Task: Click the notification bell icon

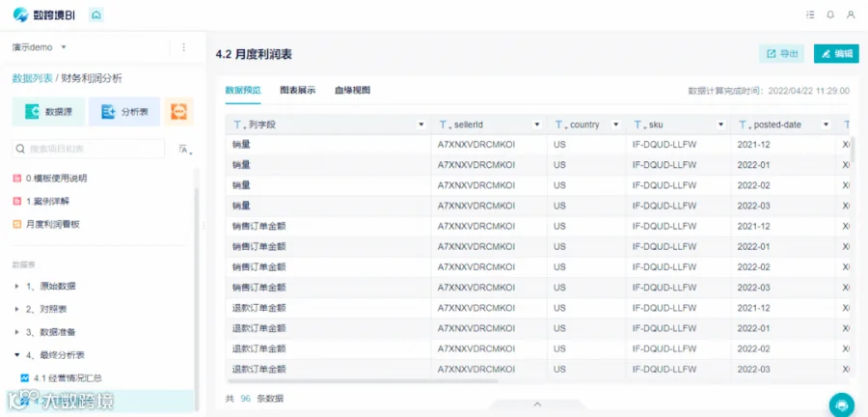Action: click(830, 14)
